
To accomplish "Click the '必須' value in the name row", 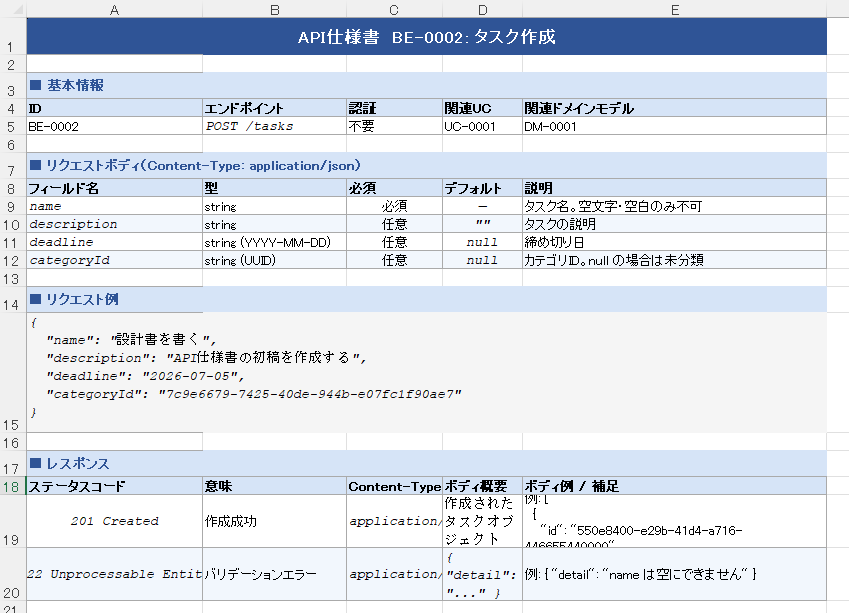I will pyautogui.click(x=394, y=206).
